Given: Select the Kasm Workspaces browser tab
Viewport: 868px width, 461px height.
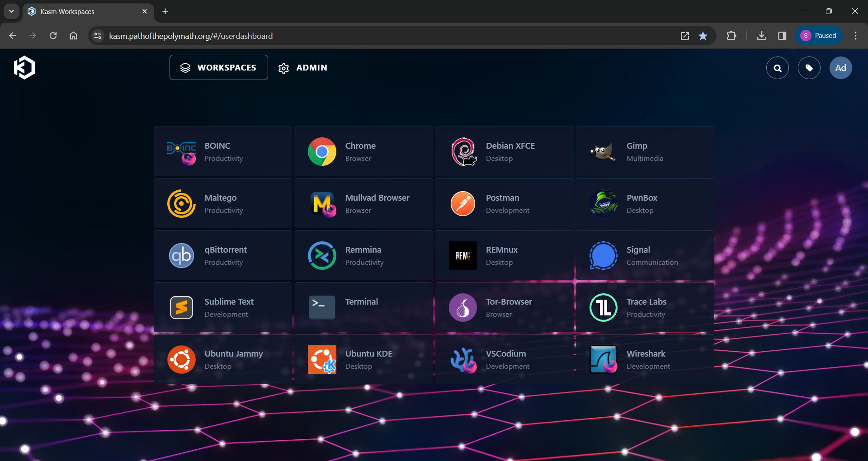Looking at the screenshot, I should [88, 11].
